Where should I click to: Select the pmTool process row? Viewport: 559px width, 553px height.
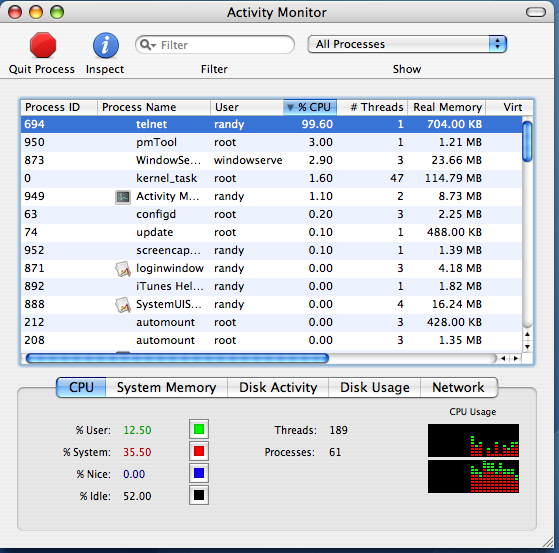click(271, 143)
